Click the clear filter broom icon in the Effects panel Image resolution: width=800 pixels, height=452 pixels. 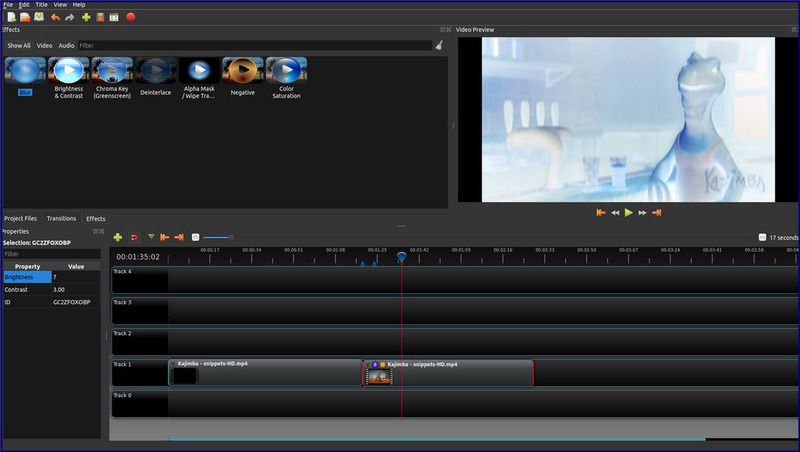439,45
